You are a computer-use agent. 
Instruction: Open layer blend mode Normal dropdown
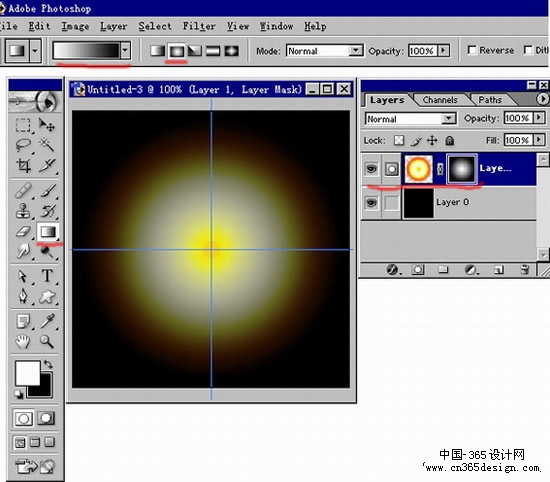(x=410, y=119)
